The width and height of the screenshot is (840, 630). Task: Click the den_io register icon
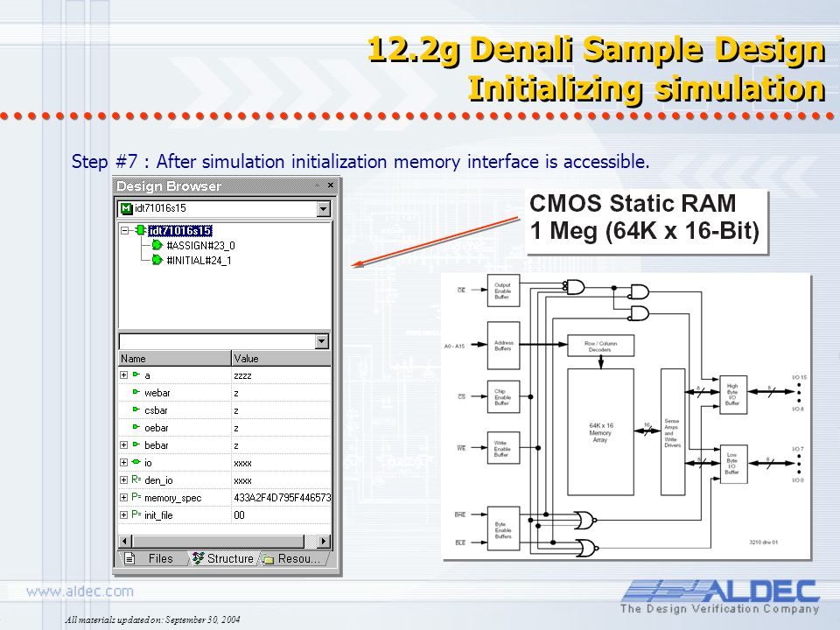click(x=136, y=479)
